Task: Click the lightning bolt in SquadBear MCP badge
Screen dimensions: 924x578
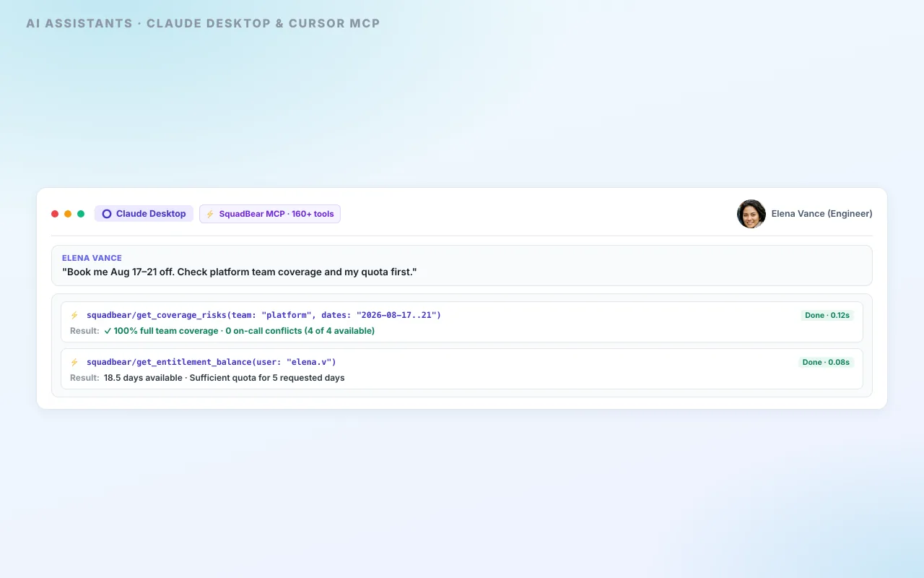Action: [x=210, y=214]
